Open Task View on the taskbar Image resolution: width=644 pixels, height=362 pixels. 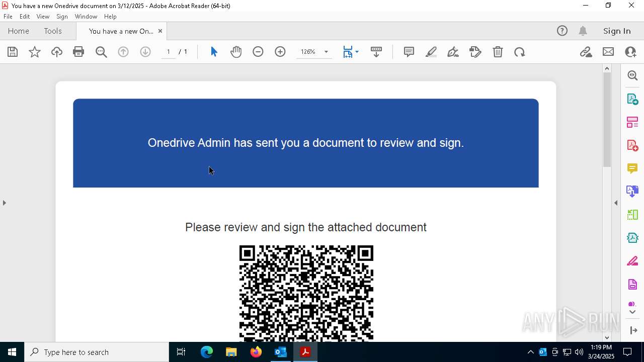coord(181,352)
